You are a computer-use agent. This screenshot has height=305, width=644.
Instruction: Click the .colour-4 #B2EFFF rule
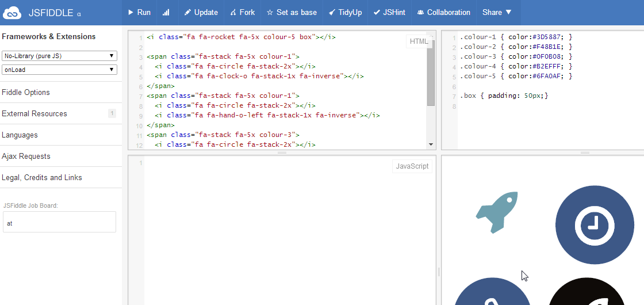click(x=516, y=66)
